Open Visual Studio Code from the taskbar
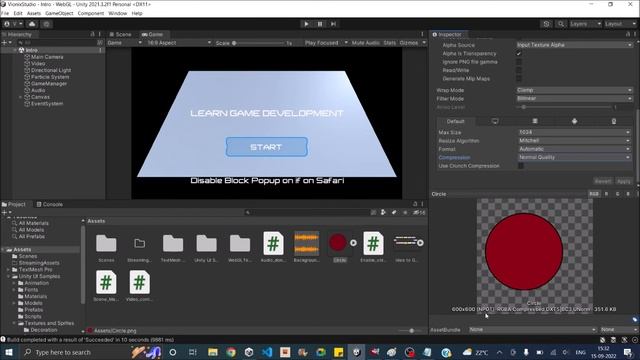 (x=267, y=352)
